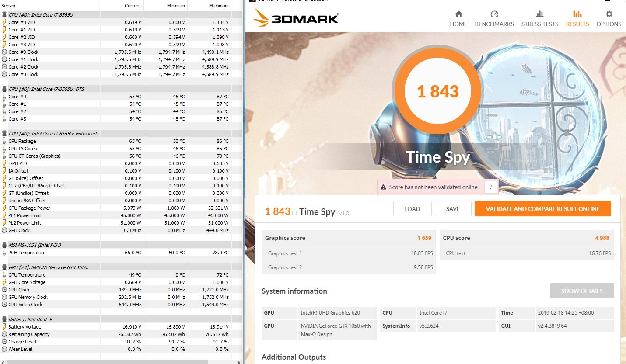Screen dimensions: 626x364
Task: Click the PL1 Power Limit bolt icon
Action: pyautogui.click(x=4, y=215)
